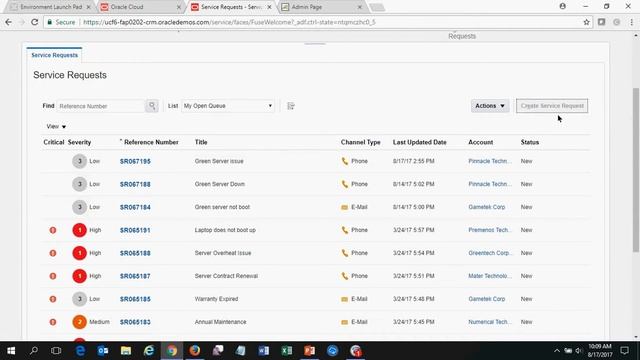Click critical flag icon for SR065187
The height and width of the screenshot is (360, 640).
[x=53, y=276]
